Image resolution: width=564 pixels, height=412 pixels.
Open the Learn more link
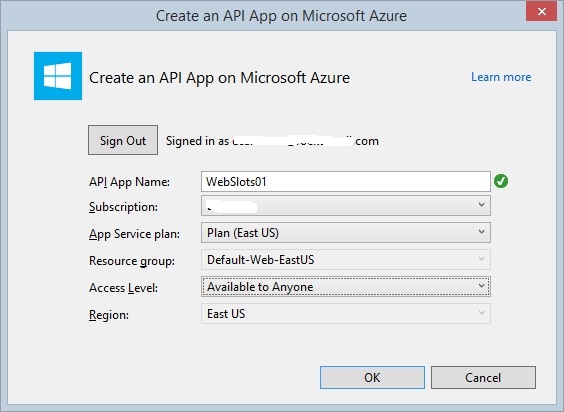pos(501,77)
